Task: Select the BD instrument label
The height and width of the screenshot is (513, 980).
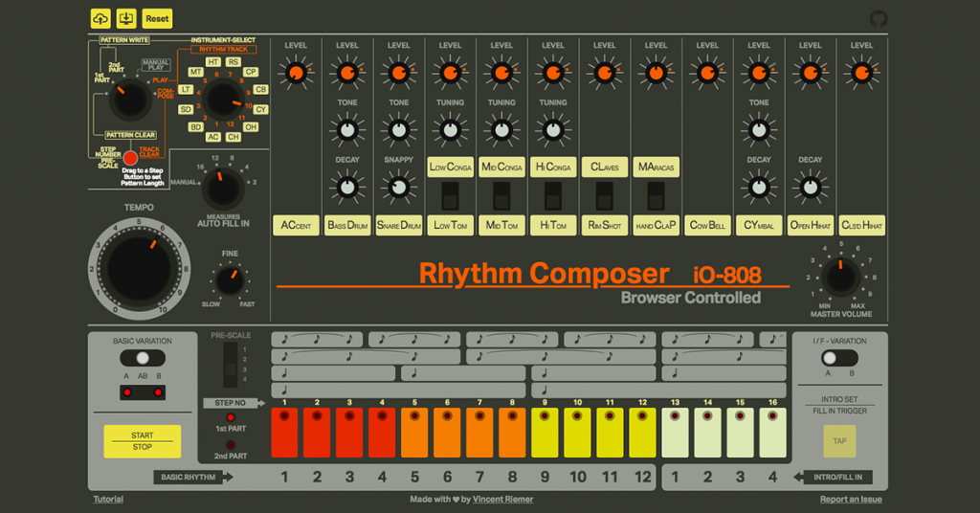Action: [x=195, y=126]
